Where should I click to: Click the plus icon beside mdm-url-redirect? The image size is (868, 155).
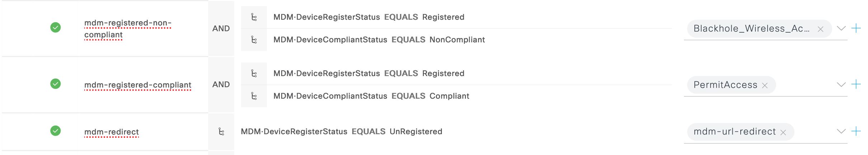(856, 131)
